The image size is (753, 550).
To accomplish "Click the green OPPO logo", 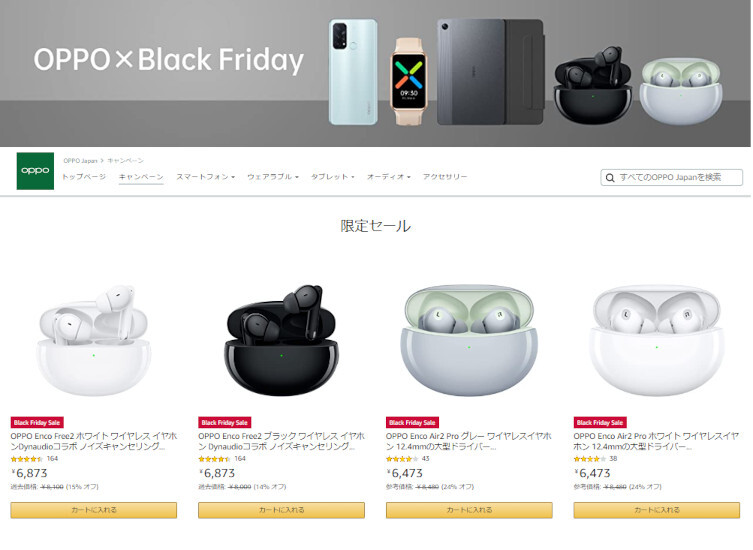I will point(35,171).
